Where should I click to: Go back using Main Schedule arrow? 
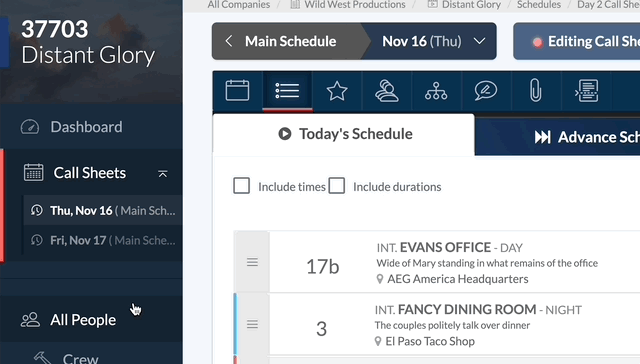coord(229,41)
